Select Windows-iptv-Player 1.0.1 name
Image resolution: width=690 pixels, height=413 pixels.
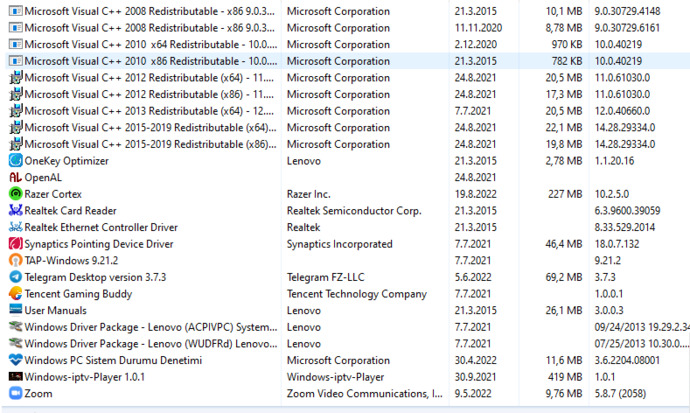click(84, 377)
